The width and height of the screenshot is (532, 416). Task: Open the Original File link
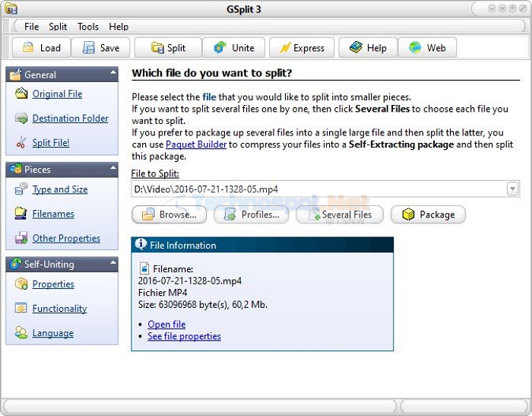point(57,94)
